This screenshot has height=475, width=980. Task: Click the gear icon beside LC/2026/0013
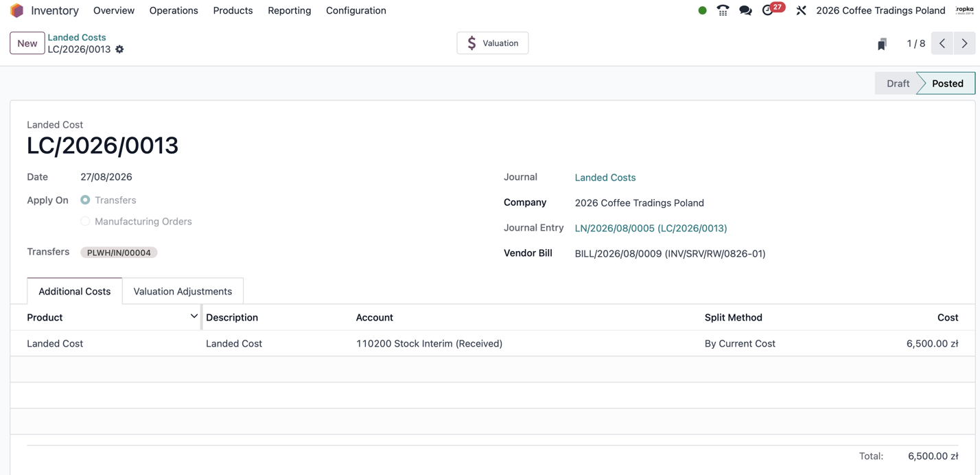119,49
